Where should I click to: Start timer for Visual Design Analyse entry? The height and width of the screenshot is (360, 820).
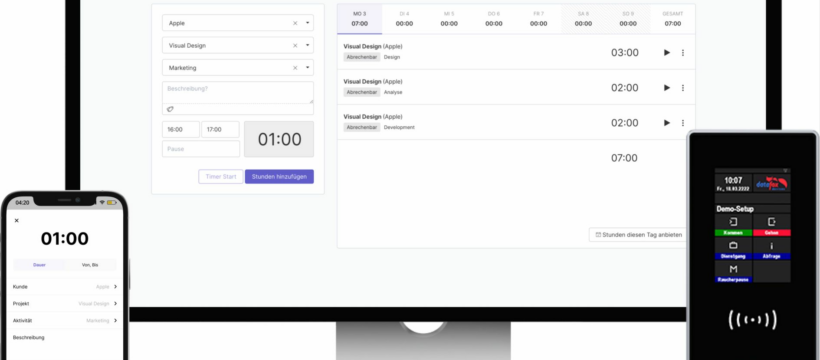(667, 87)
